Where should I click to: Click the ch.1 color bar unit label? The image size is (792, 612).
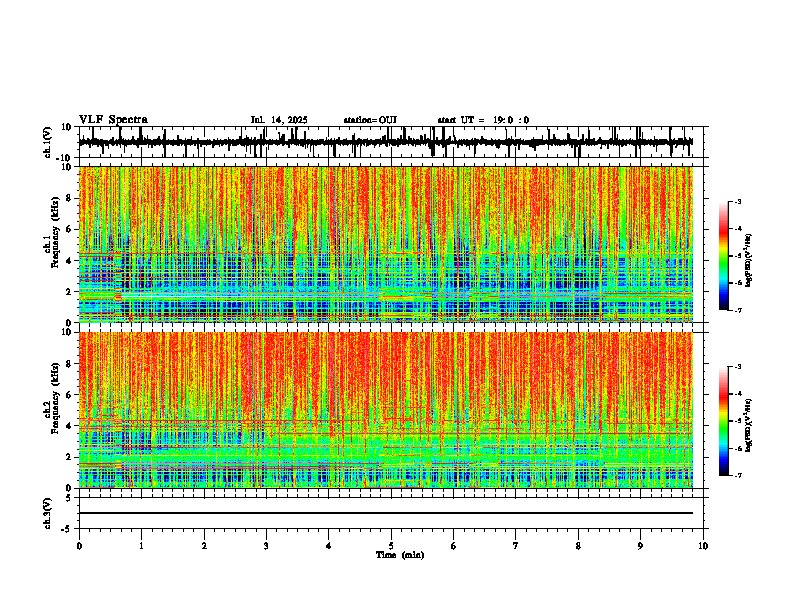click(749, 260)
